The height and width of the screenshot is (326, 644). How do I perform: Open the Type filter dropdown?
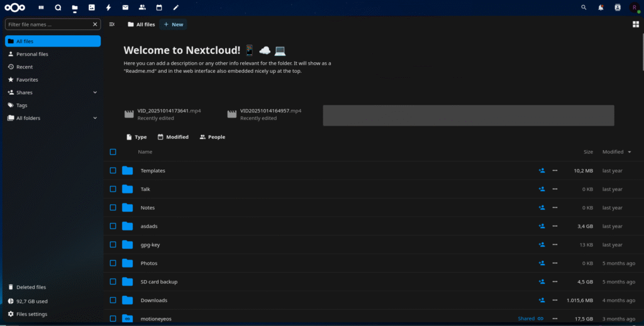tap(136, 137)
